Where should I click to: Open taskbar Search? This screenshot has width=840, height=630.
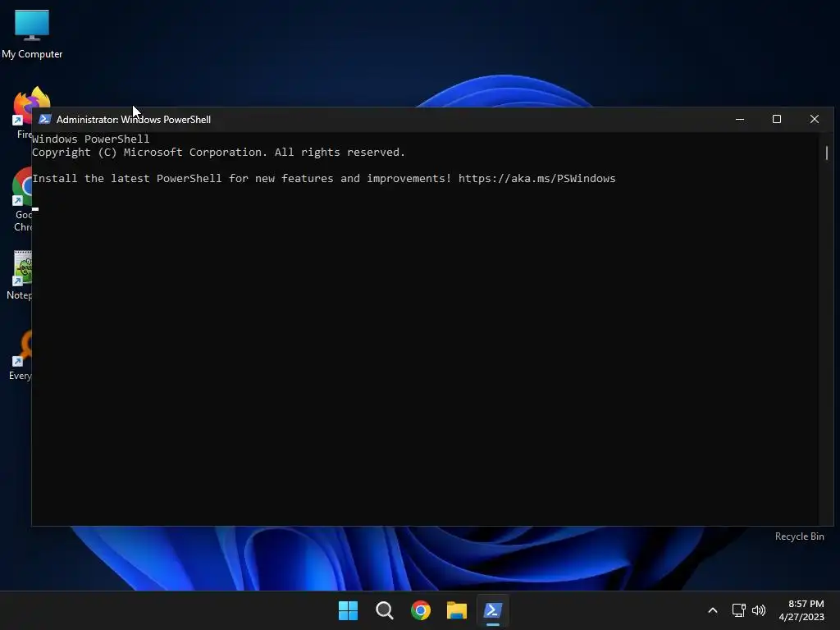pyautogui.click(x=384, y=610)
